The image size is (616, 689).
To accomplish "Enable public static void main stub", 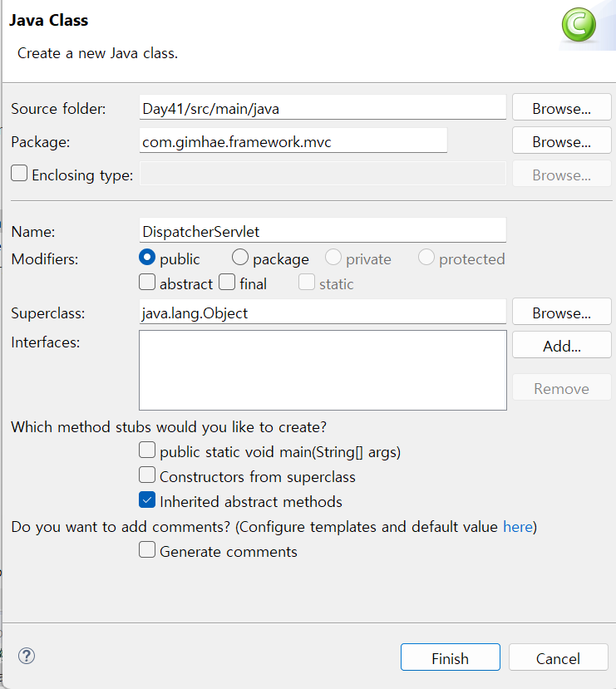I will pyautogui.click(x=147, y=450).
